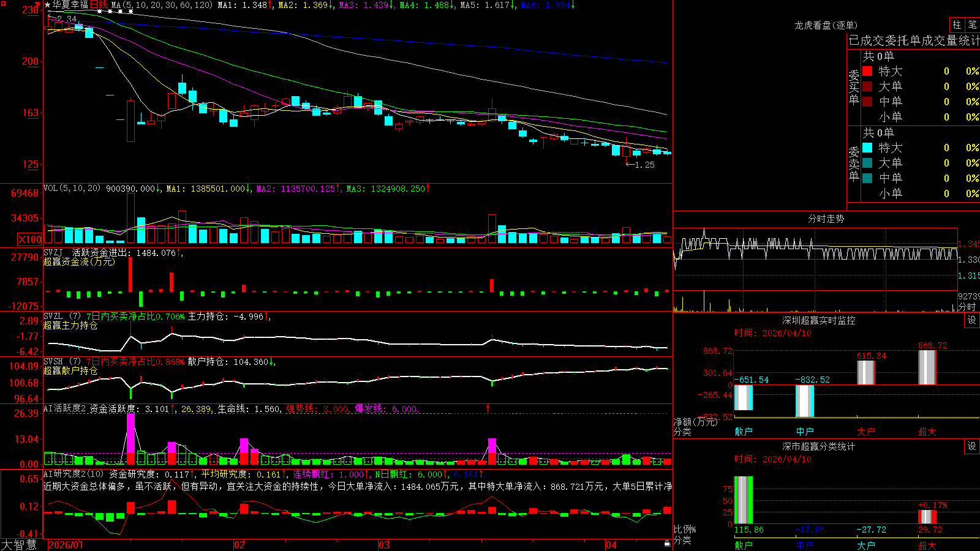
Task: Click the 散户 bar showing -651.54
Action: coord(743,397)
